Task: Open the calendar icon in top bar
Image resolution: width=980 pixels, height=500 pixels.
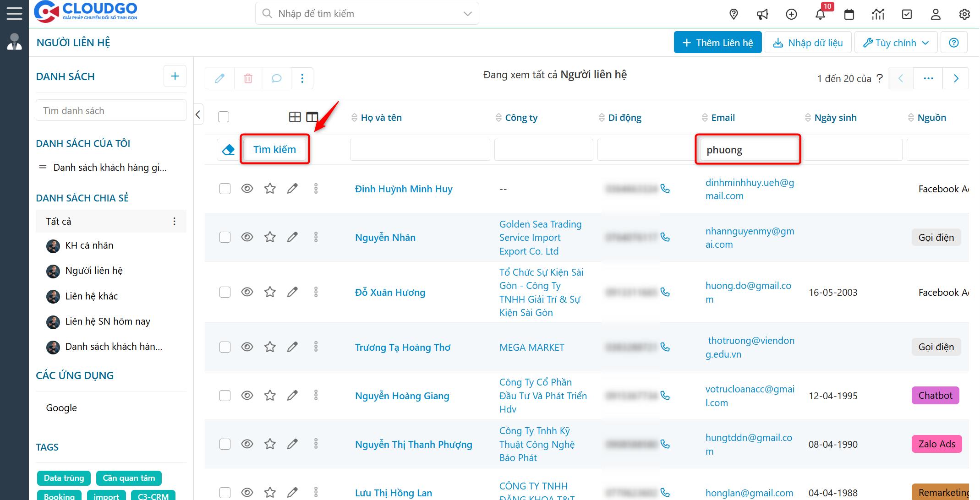Action: (x=849, y=14)
